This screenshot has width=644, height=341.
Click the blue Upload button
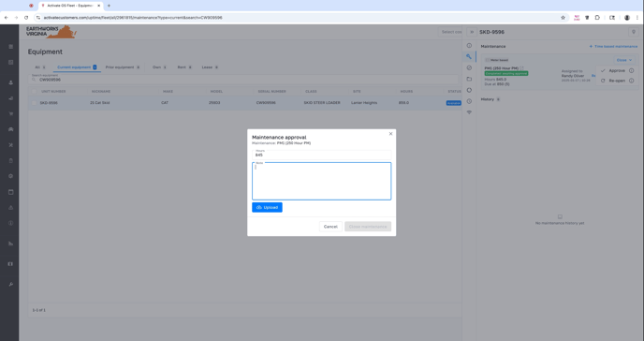(x=267, y=207)
